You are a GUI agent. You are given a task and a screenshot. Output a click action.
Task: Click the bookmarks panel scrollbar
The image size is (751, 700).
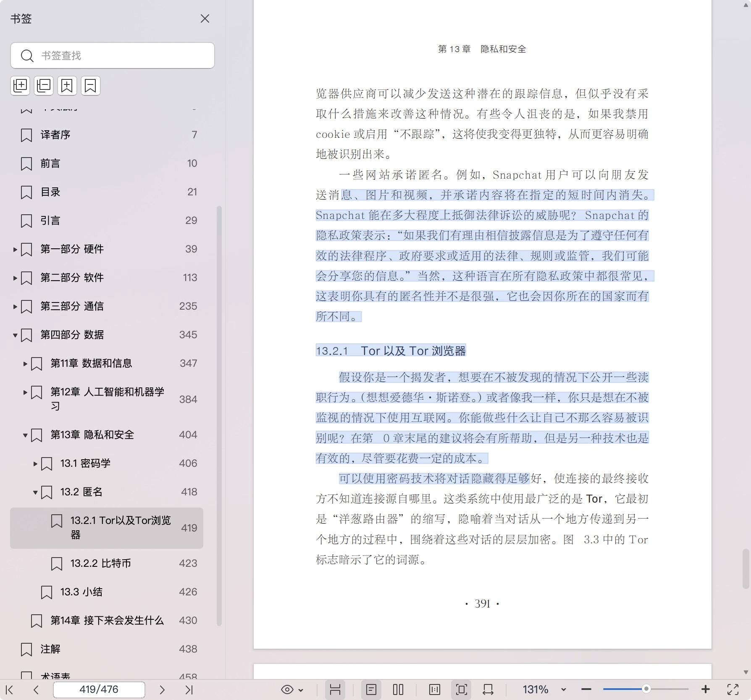click(219, 416)
